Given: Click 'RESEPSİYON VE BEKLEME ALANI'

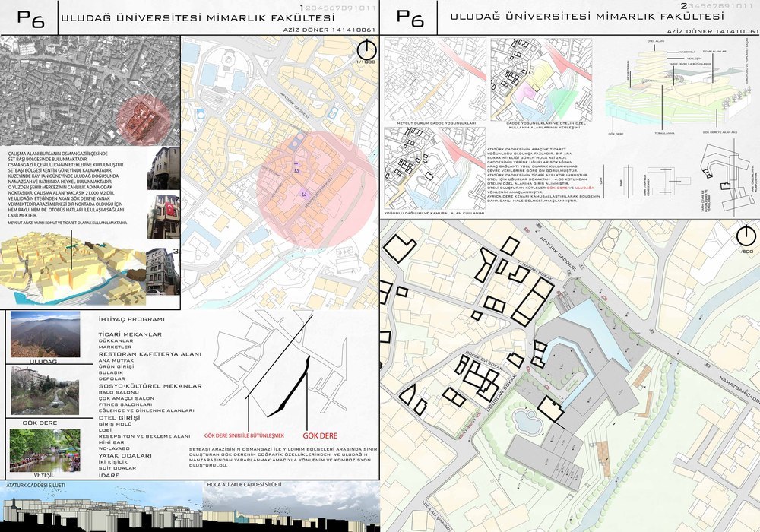Looking at the screenshot, I should [144, 436].
